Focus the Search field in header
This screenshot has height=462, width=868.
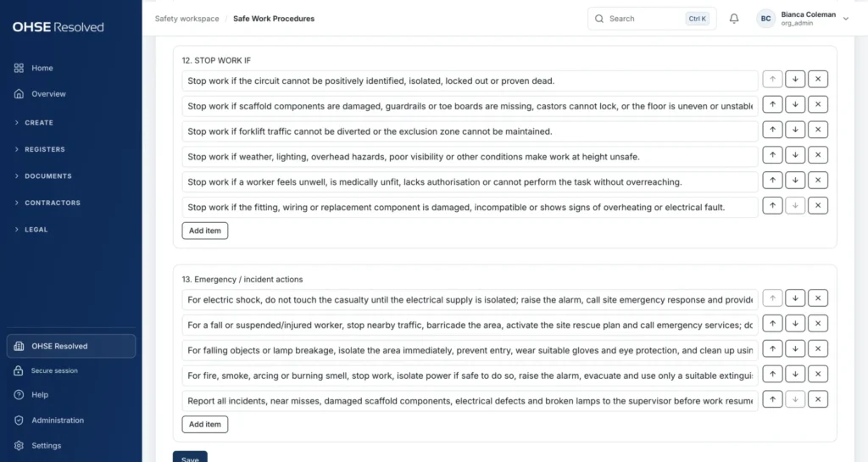tap(652, 19)
